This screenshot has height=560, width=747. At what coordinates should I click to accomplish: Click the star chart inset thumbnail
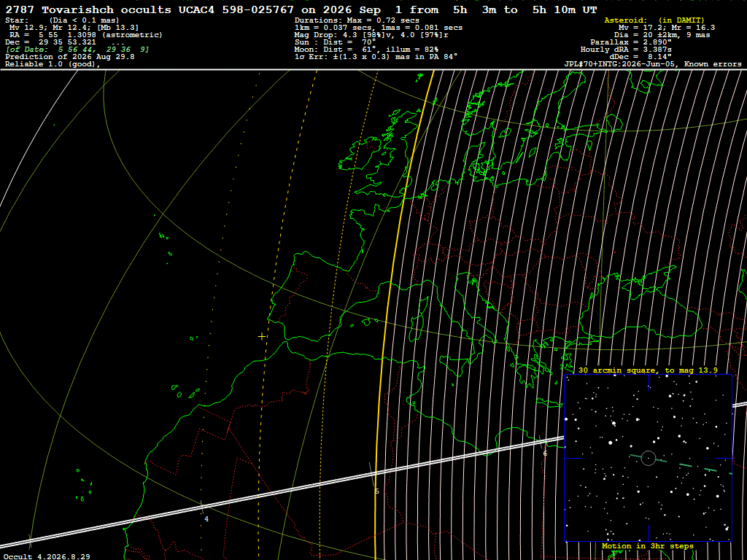point(648,458)
